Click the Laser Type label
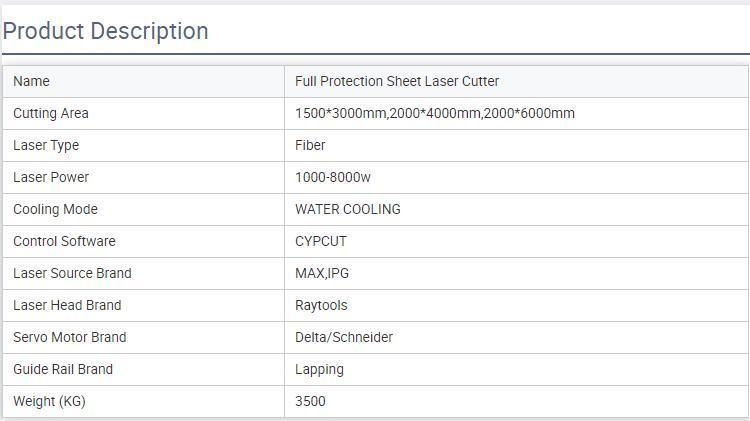750x421 pixels. click(46, 145)
